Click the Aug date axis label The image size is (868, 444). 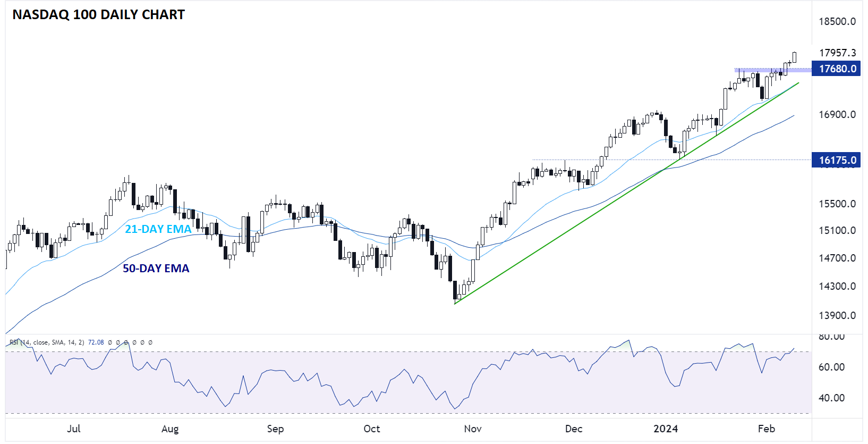(170, 429)
